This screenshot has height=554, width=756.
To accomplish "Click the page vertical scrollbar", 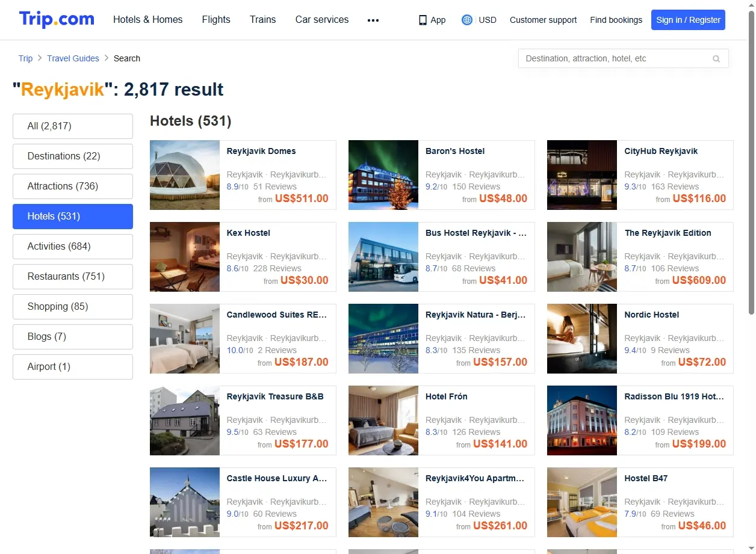I will click(x=751, y=162).
